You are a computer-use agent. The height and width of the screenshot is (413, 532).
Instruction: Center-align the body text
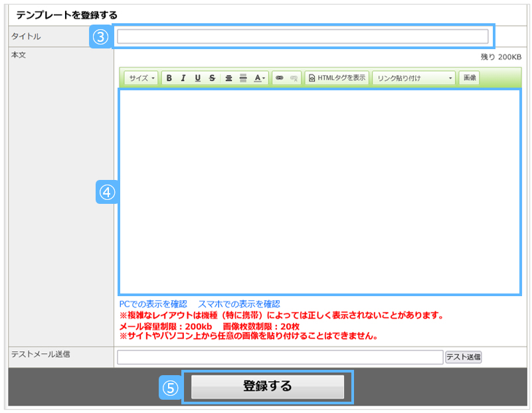[228, 78]
